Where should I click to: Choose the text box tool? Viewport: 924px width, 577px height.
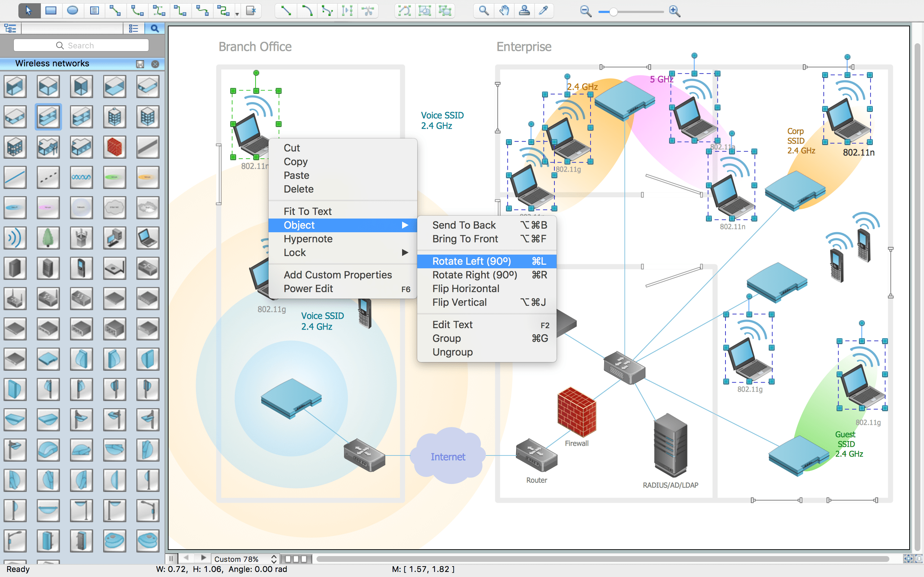94,11
